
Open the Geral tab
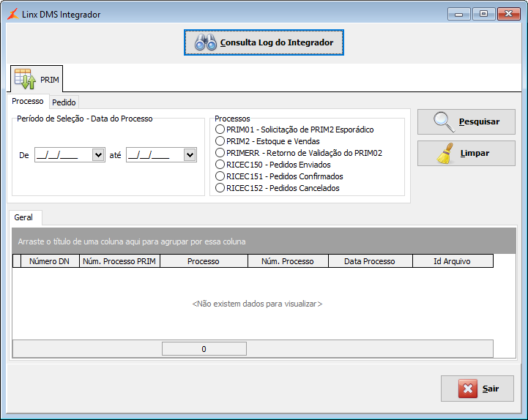tap(23, 217)
